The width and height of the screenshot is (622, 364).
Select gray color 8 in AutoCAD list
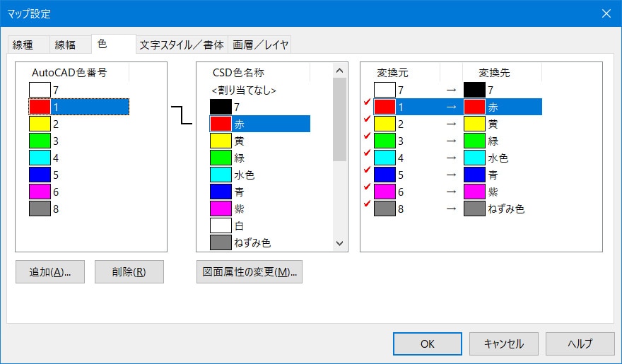pos(57,209)
